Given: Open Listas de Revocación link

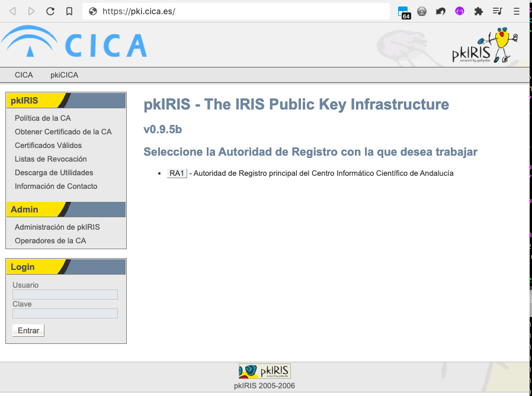Looking at the screenshot, I should (50, 159).
